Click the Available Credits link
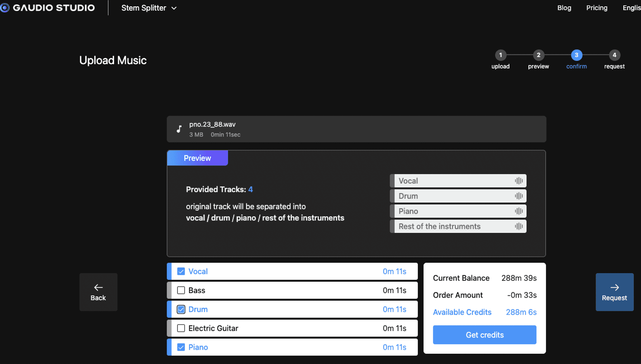 462,312
